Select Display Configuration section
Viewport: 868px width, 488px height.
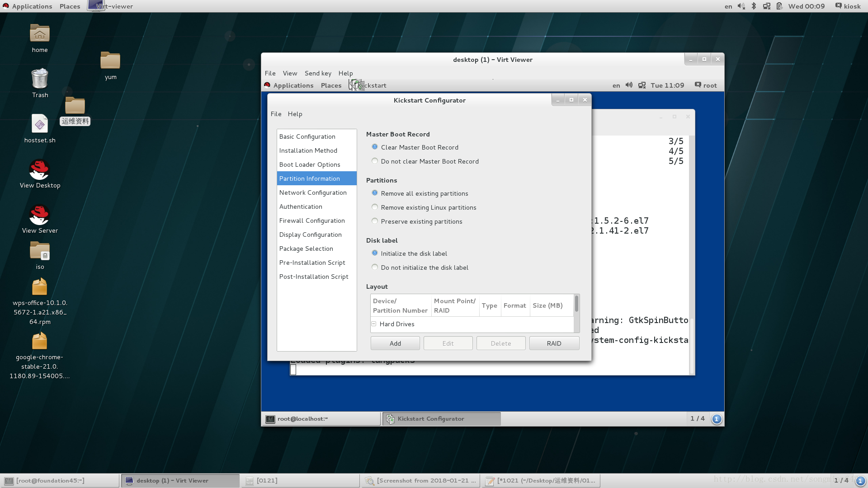(x=316, y=235)
